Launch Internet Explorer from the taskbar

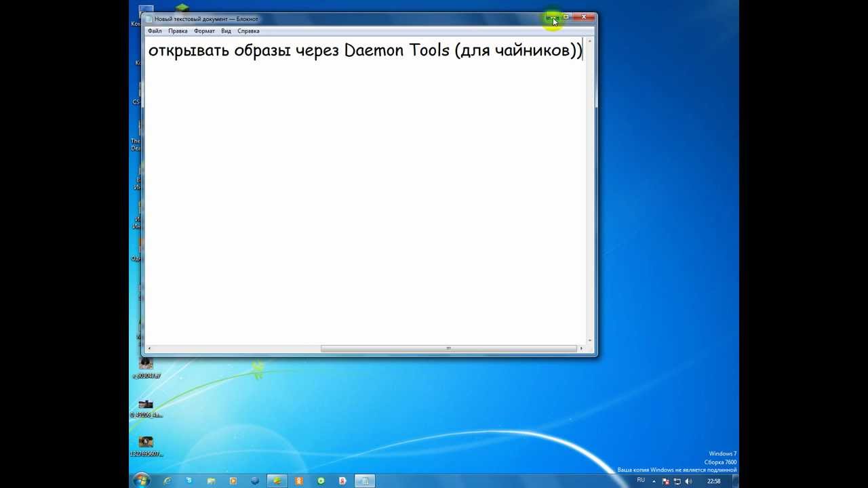click(167, 481)
